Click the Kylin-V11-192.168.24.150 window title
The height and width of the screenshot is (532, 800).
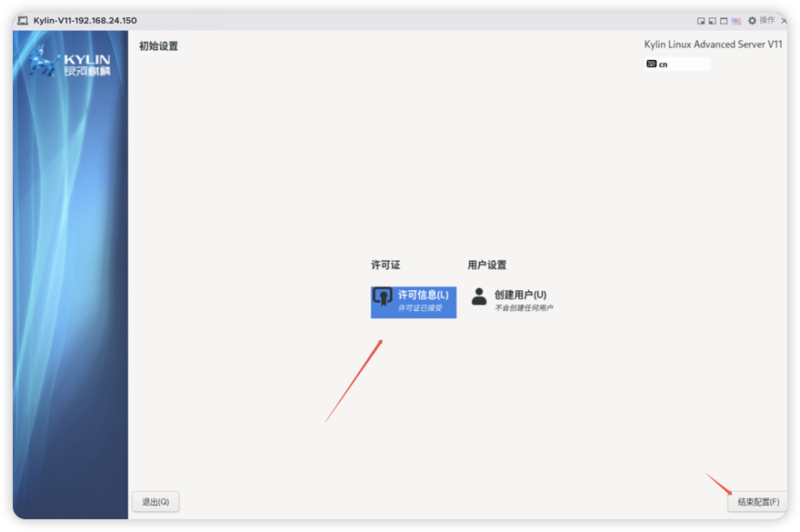point(85,20)
